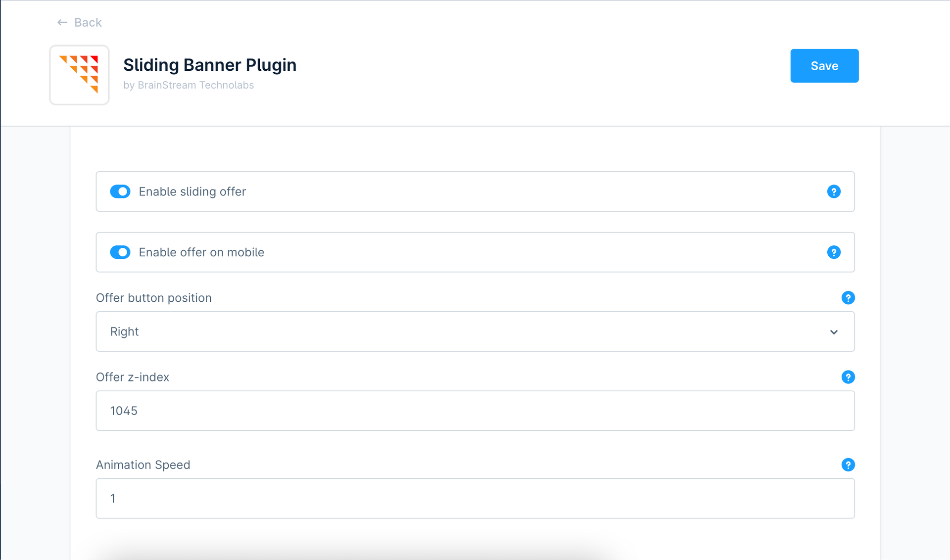Click the Enable sliding offer label text
Viewport: 950px width, 560px height.
192,191
